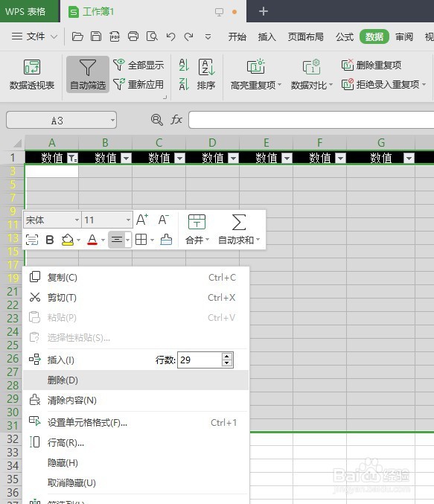Image resolution: width=434 pixels, height=504 pixels.
Task: Choose 清除内容(N) from context menu
Action: point(135,401)
